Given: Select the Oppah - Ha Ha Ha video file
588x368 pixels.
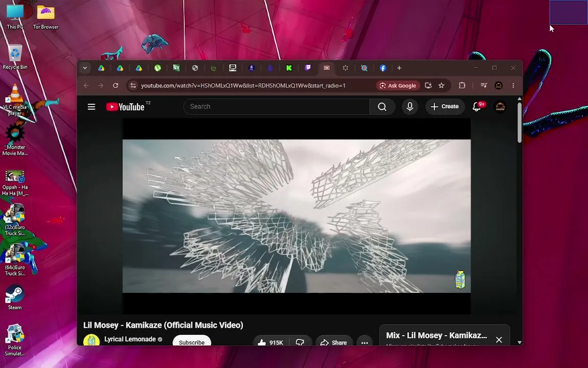Looking at the screenshot, I should point(15,183).
